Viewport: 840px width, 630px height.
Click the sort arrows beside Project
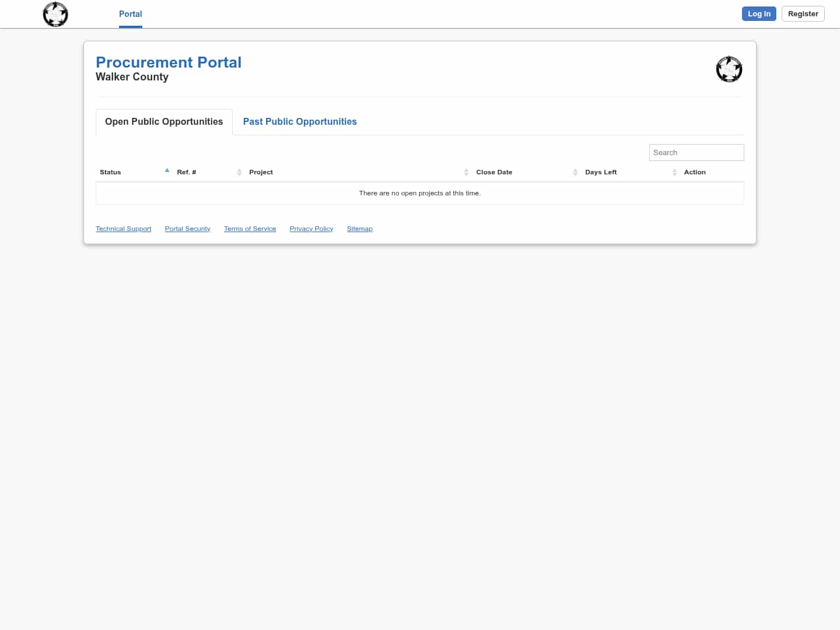click(466, 172)
